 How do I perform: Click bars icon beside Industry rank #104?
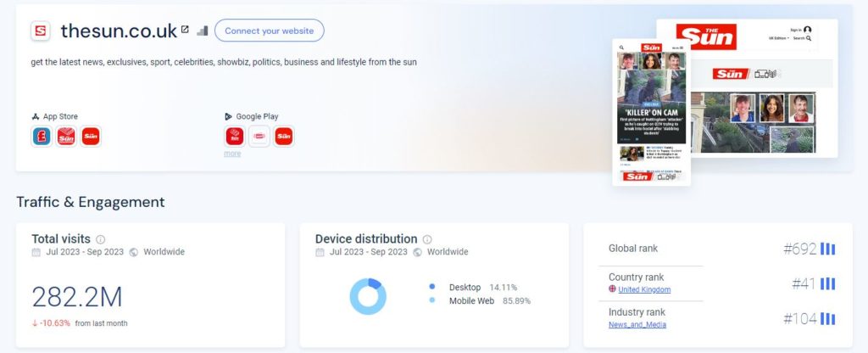(827, 319)
